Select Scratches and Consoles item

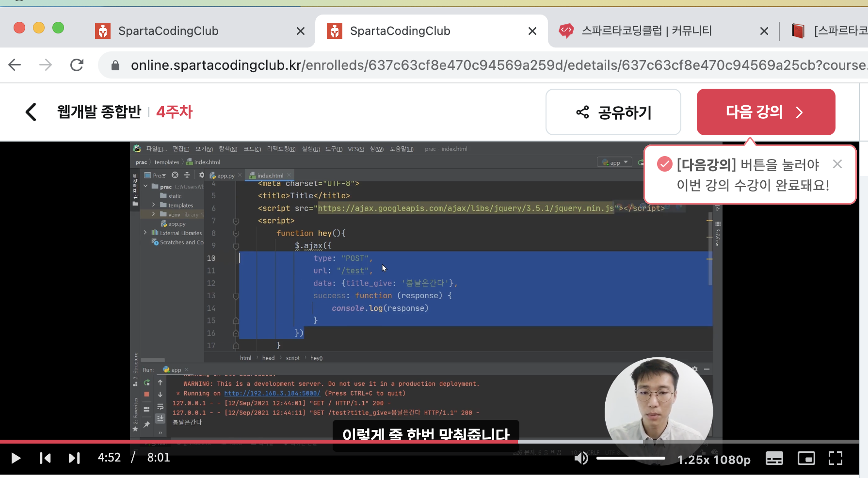point(177,242)
